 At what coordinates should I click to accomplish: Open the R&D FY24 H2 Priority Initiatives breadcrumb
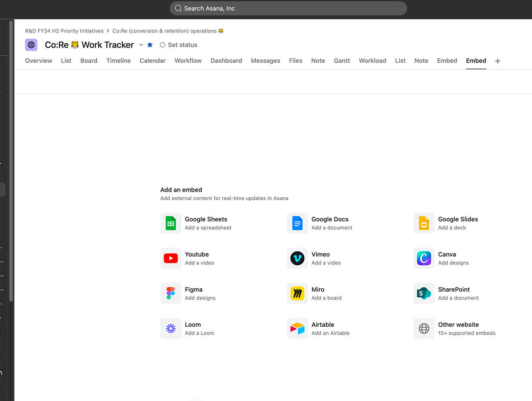tap(64, 31)
